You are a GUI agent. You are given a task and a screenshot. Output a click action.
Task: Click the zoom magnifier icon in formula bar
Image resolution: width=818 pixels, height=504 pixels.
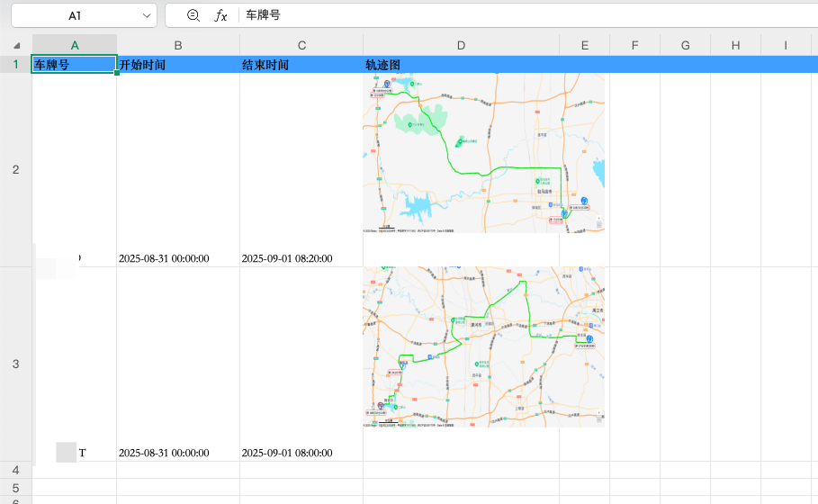pyautogui.click(x=193, y=15)
